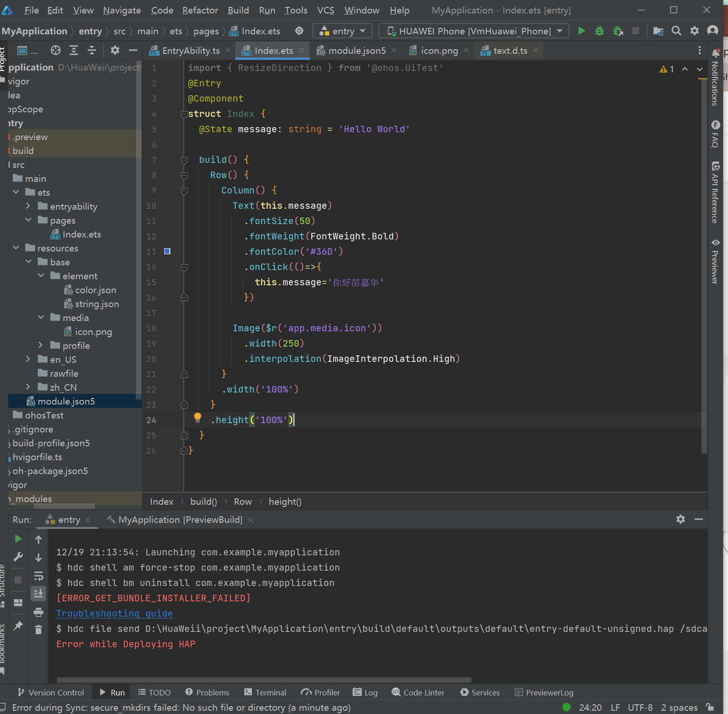Viewport: 728px width, 714px height.
Task: Toggle scroll to end in Run console
Action: (39, 593)
